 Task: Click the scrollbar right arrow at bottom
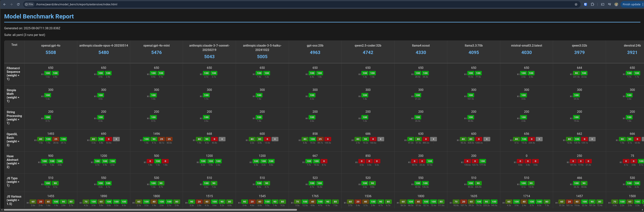click(x=642, y=210)
